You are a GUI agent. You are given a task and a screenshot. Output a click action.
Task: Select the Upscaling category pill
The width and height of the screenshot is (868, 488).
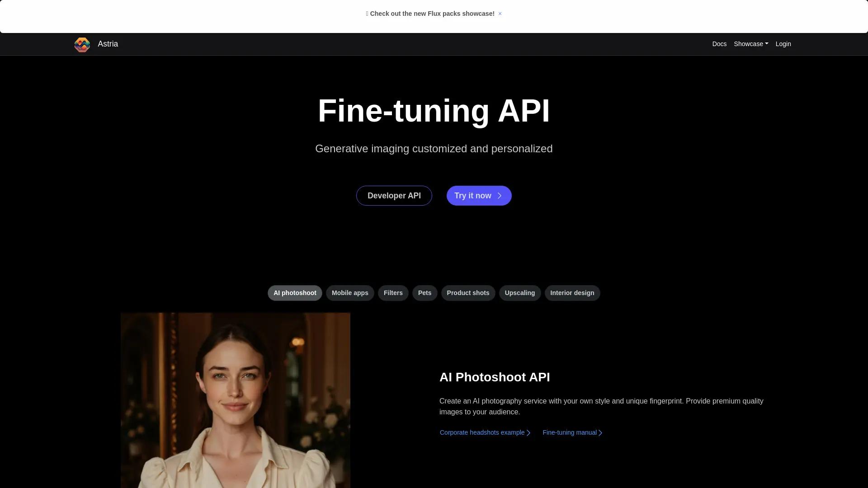point(519,293)
